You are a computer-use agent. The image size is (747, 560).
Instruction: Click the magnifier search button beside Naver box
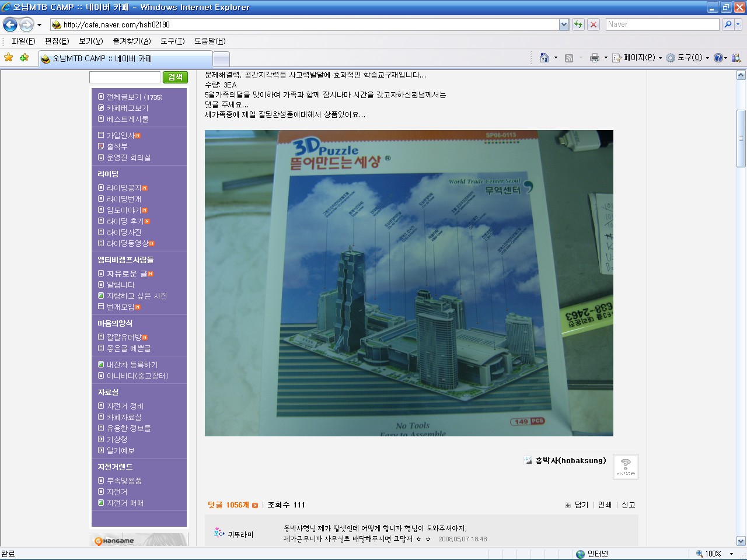tap(727, 24)
